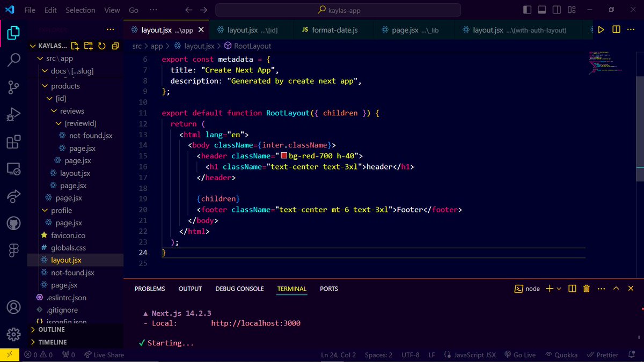The width and height of the screenshot is (644, 362).
Task: Collapse the src\app folder
Action: tap(40, 58)
